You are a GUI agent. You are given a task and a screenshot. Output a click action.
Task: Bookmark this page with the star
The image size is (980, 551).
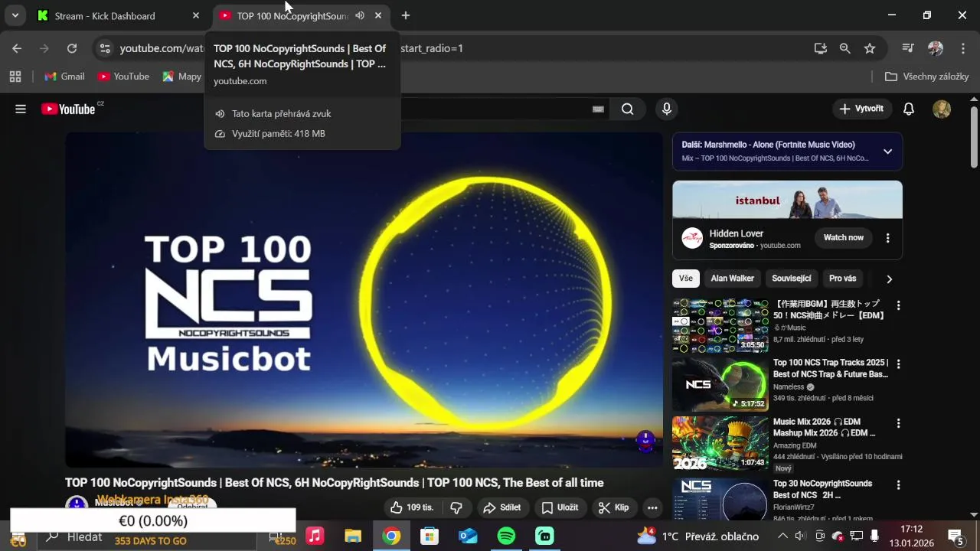click(870, 48)
